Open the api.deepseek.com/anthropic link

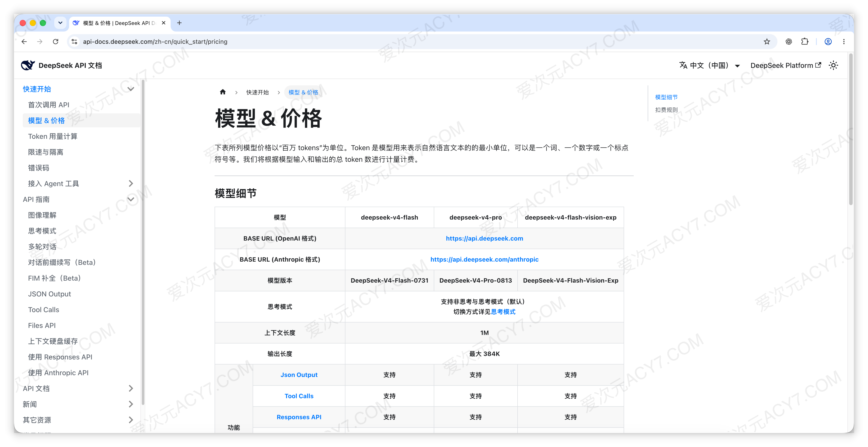click(484, 259)
